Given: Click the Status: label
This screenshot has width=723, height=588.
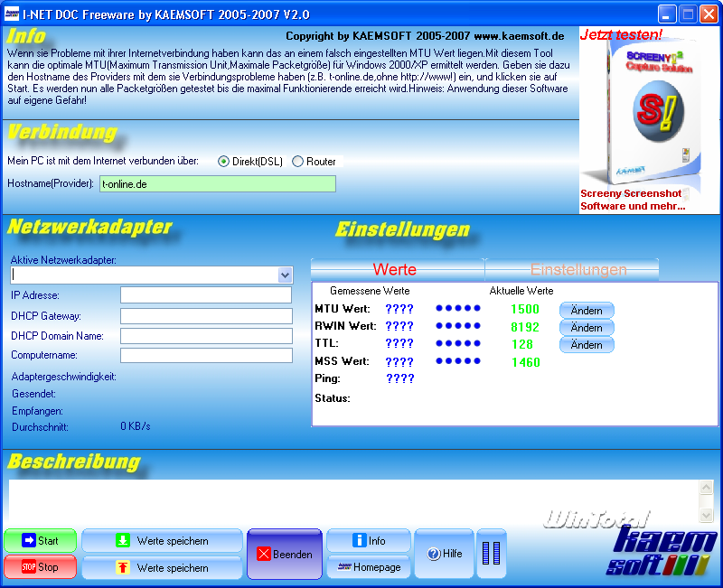Looking at the screenshot, I should pyautogui.click(x=333, y=398).
